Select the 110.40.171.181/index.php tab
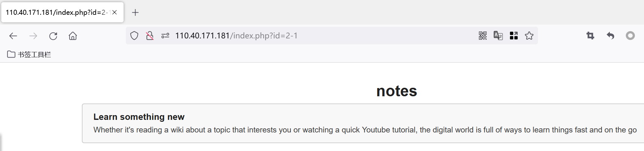The height and width of the screenshot is (151, 644). (x=56, y=13)
